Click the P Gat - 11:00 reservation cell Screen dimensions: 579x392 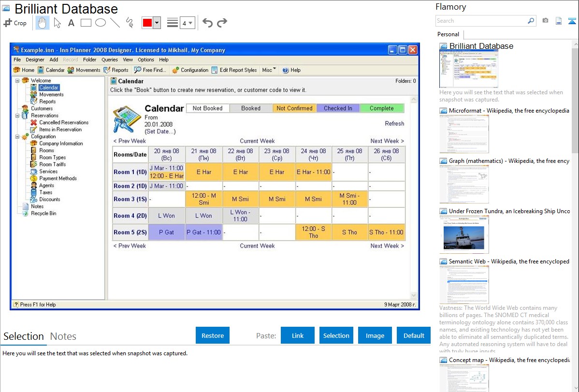(x=204, y=232)
